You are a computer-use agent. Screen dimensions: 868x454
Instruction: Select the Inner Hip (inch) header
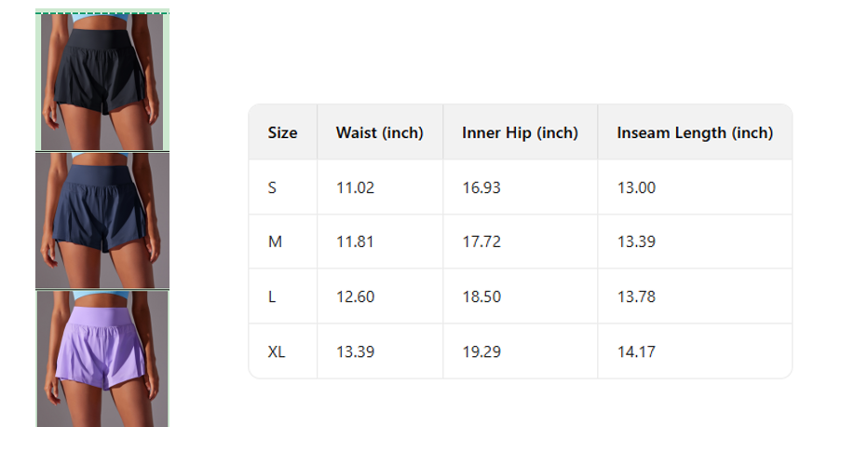(520, 132)
